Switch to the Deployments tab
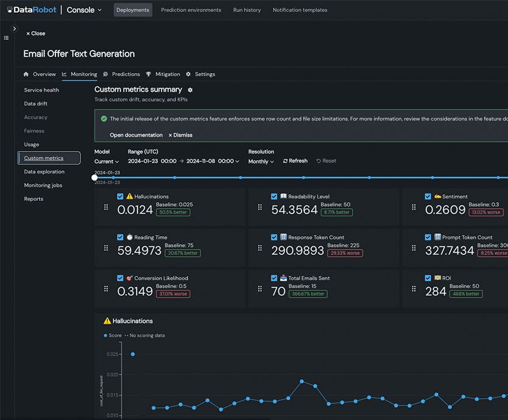This screenshot has height=420, width=508. 133,10
